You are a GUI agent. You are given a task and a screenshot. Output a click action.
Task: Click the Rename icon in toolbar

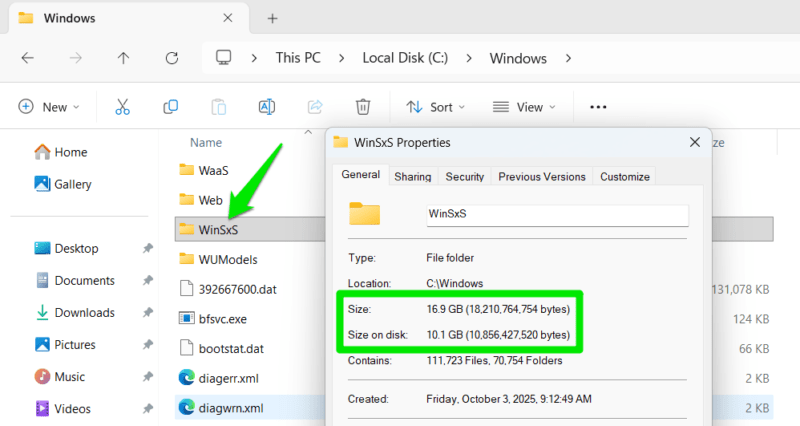tap(267, 107)
